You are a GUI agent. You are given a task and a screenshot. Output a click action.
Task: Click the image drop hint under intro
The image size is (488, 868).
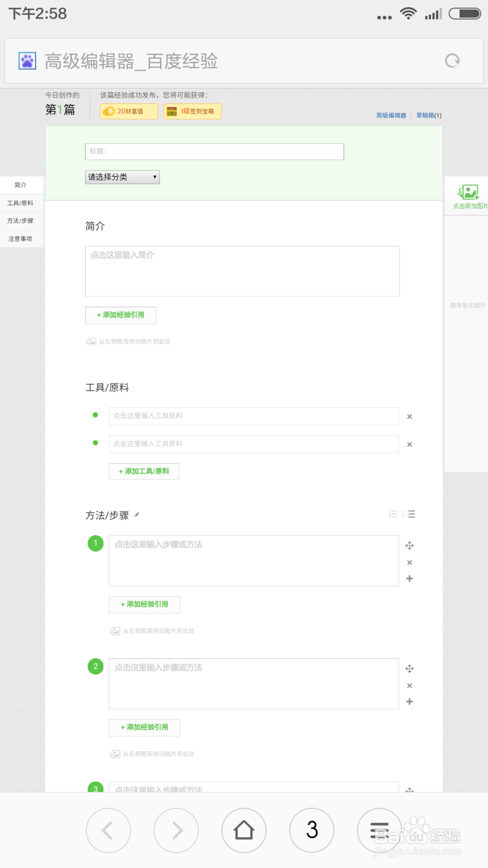pyautogui.click(x=128, y=342)
